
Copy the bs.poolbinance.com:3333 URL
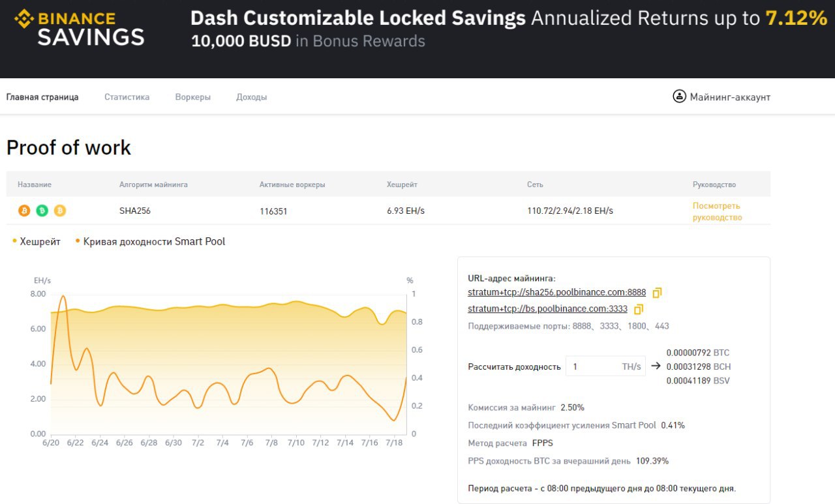point(639,309)
